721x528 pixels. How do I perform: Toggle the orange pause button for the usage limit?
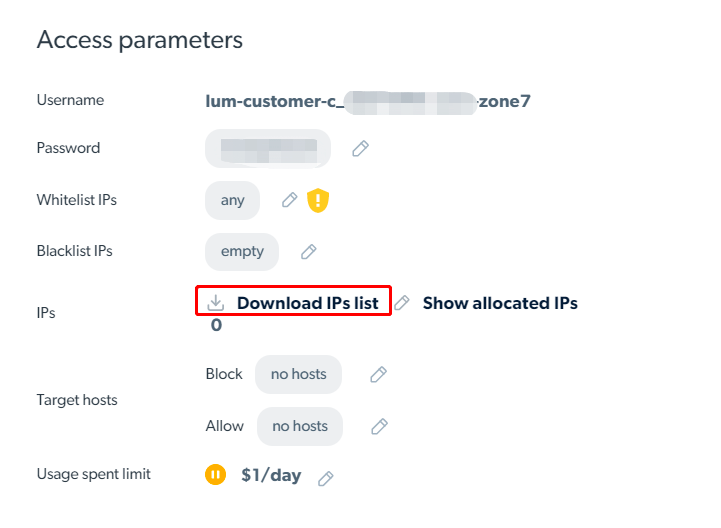[x=215, y=474]
